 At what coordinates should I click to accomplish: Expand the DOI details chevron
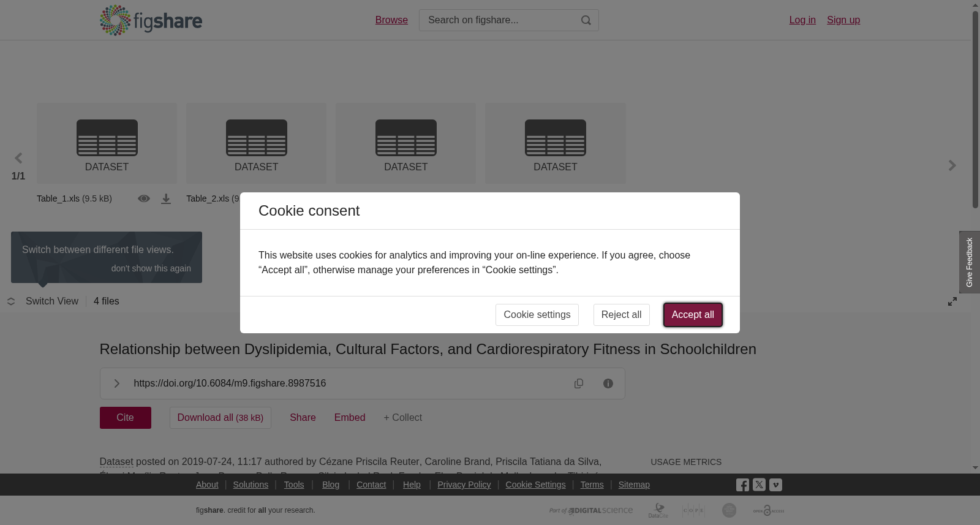[116, 383]
